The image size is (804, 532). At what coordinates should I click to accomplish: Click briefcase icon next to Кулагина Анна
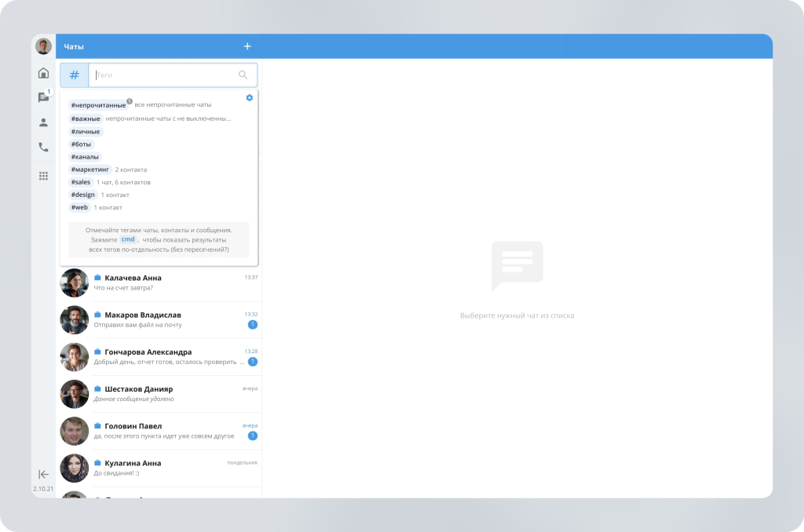97,463
